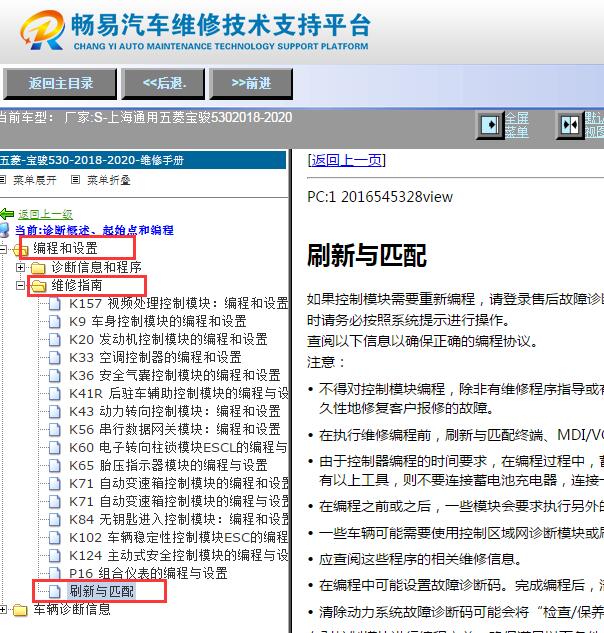
Task: Click the PC:1 2016545328view text
Action: (x=380, y=197)
